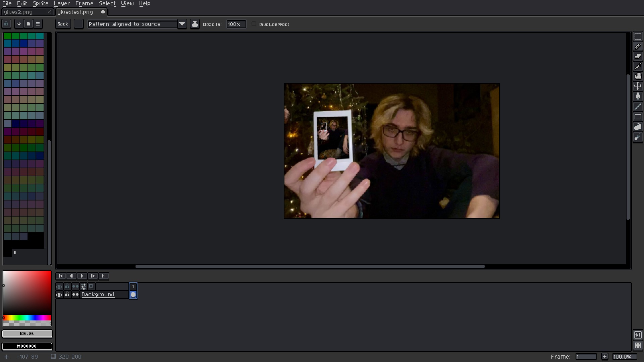Screen dimensions: 644x362
Task: Choose the Move tool
Action: coord(638,86)
